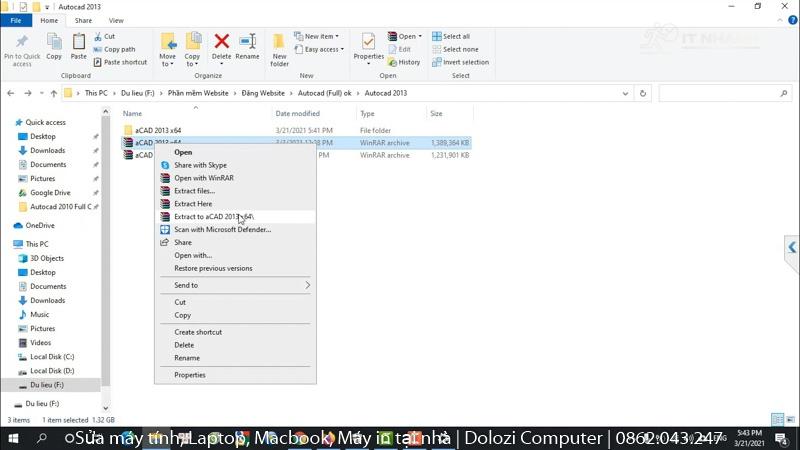
Task: Click the Properties ribbon icon
Action: click(x=368, y=42)
